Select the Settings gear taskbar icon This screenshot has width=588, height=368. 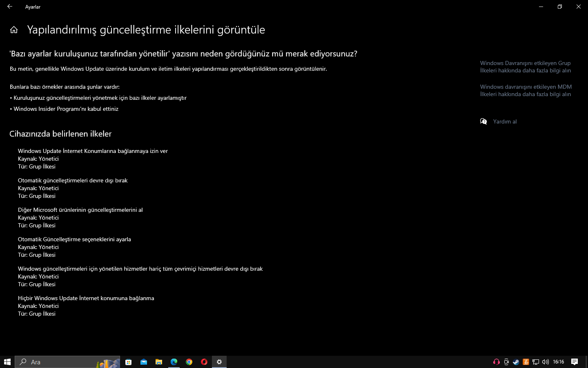point(219,362)
